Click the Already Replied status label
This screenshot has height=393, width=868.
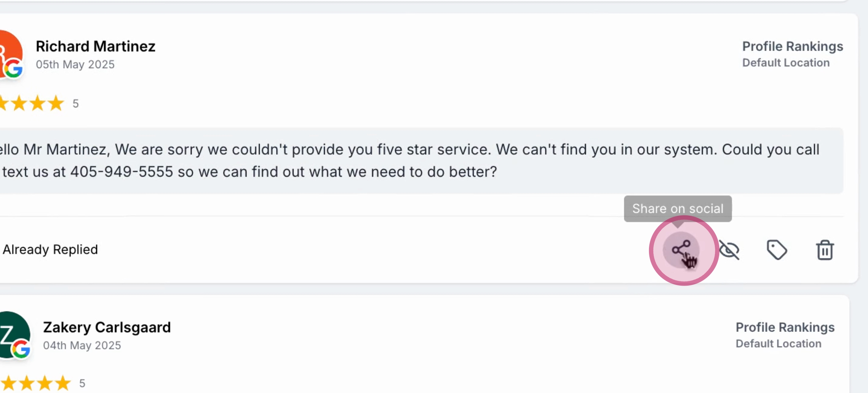click(50, 249)
